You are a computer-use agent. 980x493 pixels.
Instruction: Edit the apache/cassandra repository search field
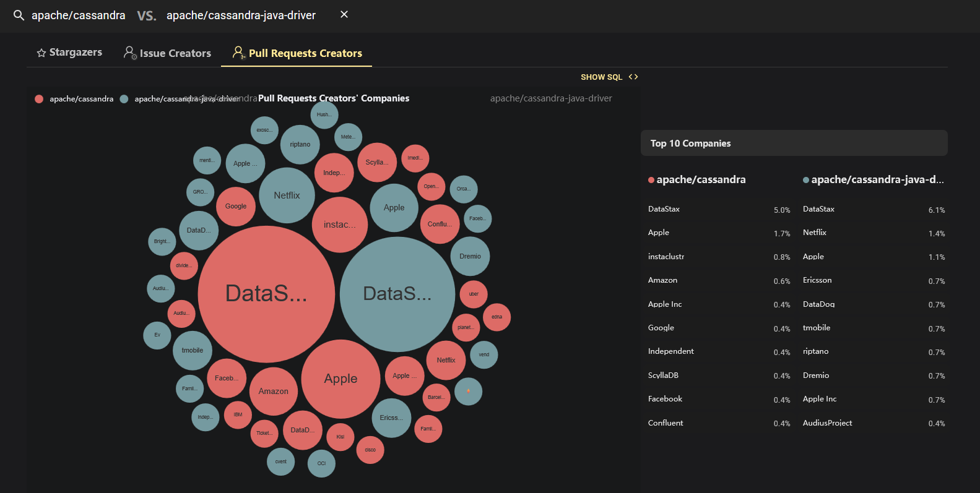click(78, 15)
